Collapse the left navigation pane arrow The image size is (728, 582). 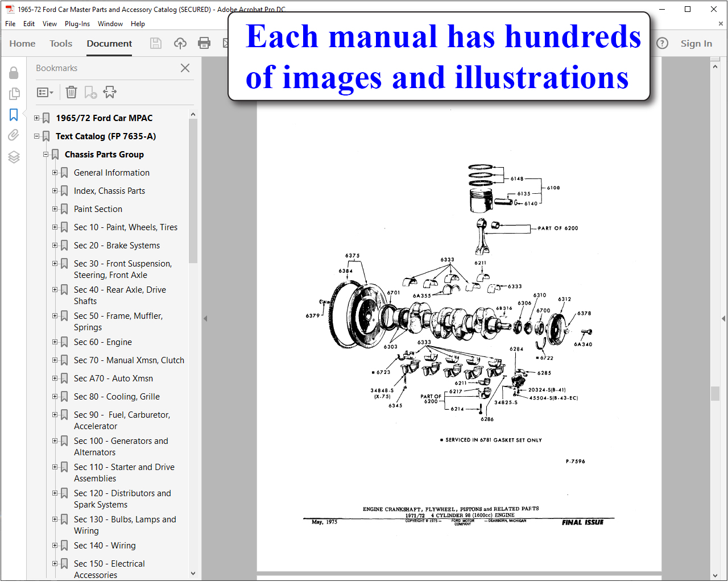(205, 318)
